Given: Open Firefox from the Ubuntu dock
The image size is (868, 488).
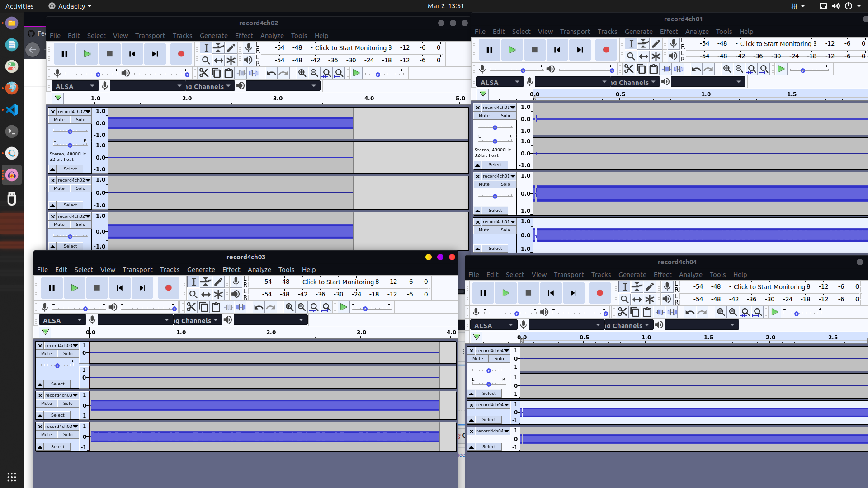Looking at the screenshot, I should point(12,88).
